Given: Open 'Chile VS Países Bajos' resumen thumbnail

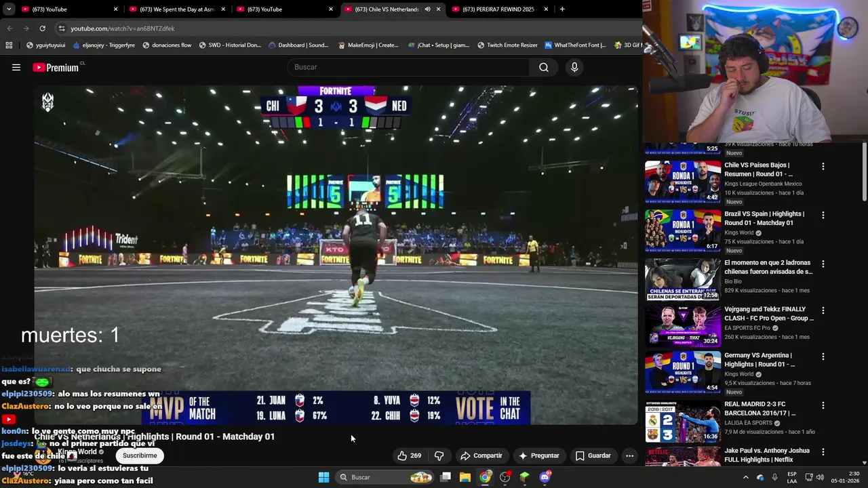Looking at the screenshot, I should point(683,182).
